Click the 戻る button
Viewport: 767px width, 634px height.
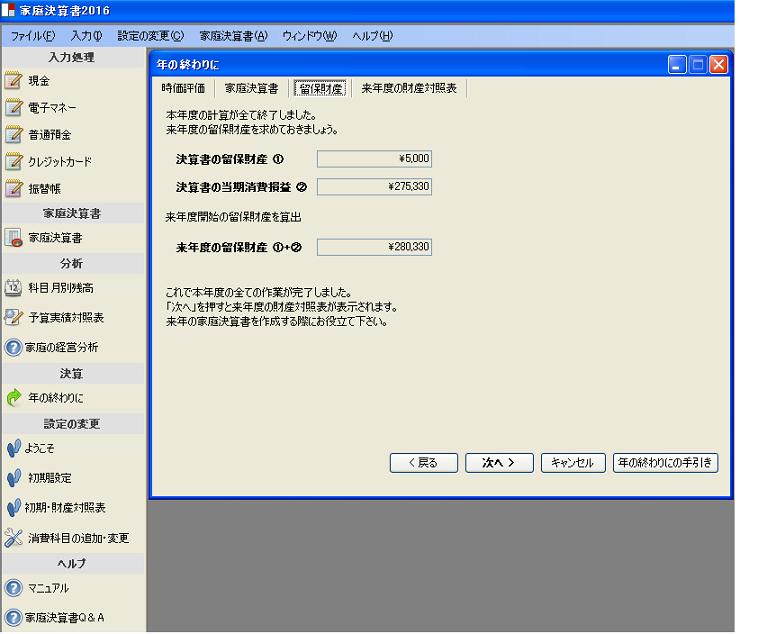423,463
